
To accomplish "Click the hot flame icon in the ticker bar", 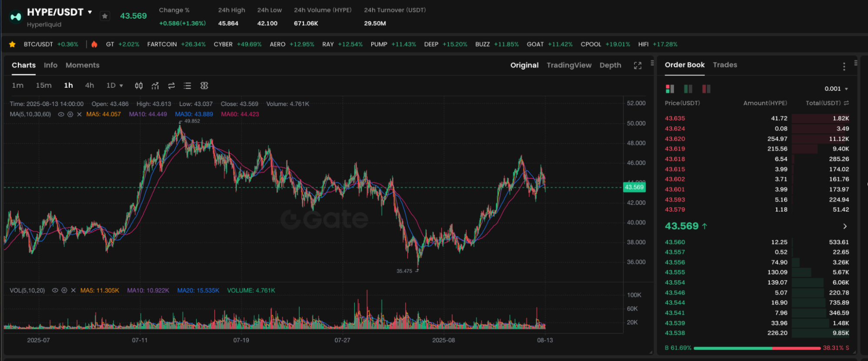I will click(94, 44).
